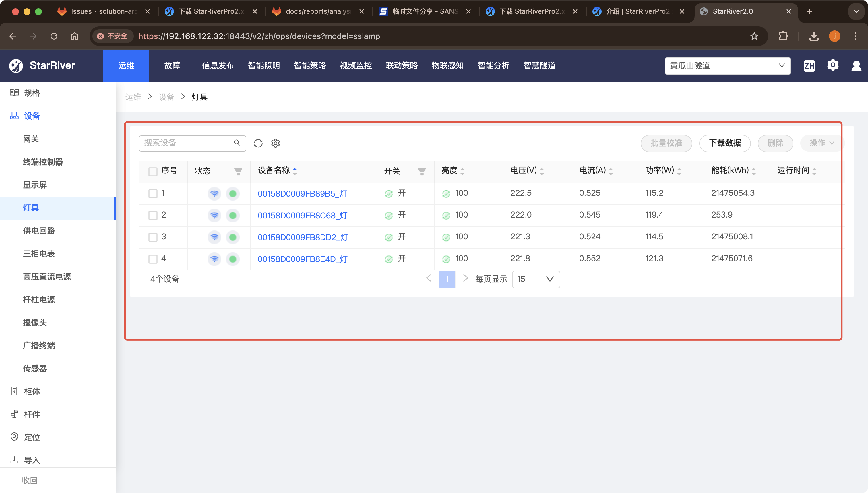This screenshot has height=493, width=868.
Task: Expand the 操作 actions dropdown
Action: pyautogui.click(x=822, y=143)
